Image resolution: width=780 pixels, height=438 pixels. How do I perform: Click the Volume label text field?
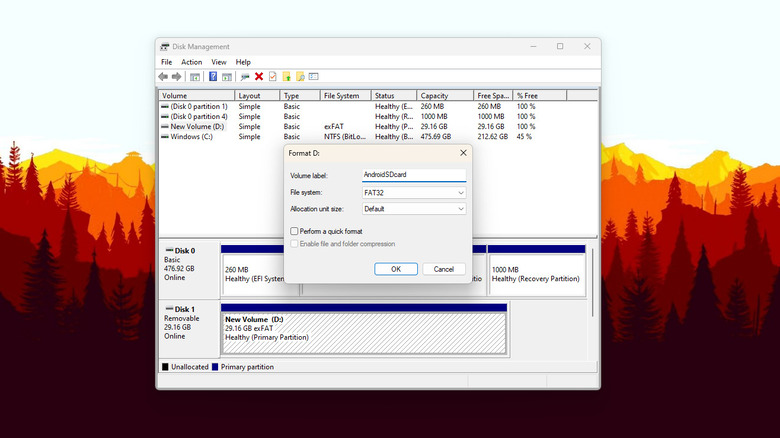click(414, 174)
